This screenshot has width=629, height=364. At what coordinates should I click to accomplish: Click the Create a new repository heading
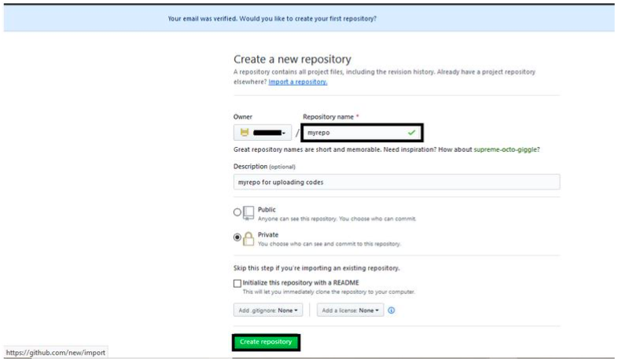click(292, 60)
